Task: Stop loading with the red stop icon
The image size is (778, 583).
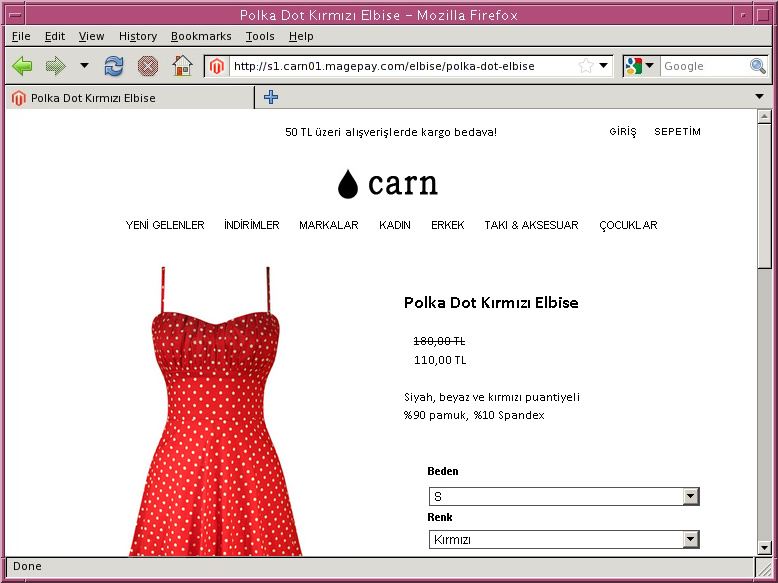Action: pyautogui.click(x=148, y=66)
